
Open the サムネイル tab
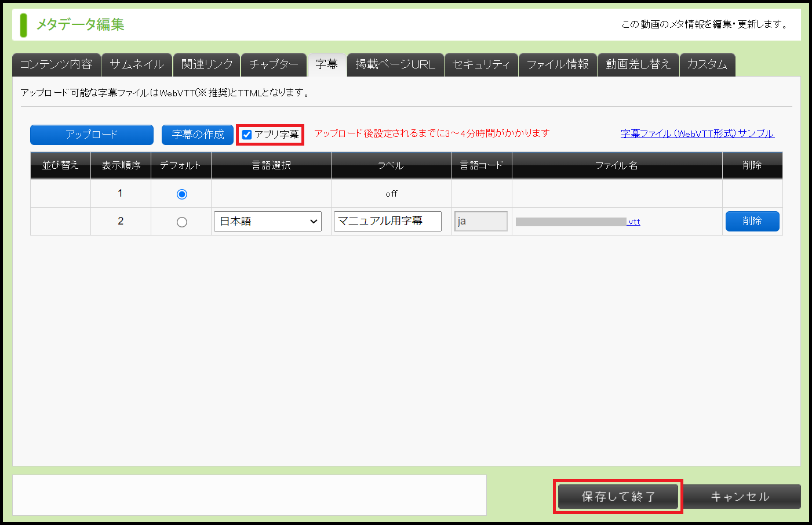[x=137, y=64]
